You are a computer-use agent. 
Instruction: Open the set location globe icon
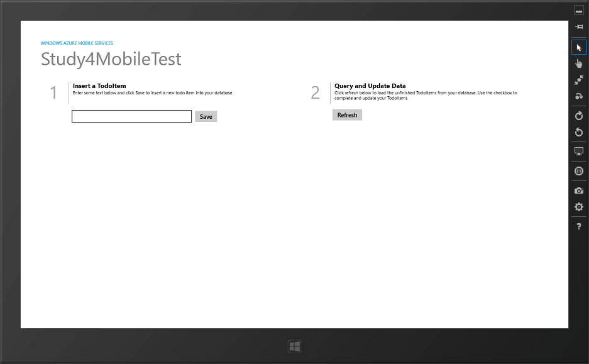coord(579,171)
